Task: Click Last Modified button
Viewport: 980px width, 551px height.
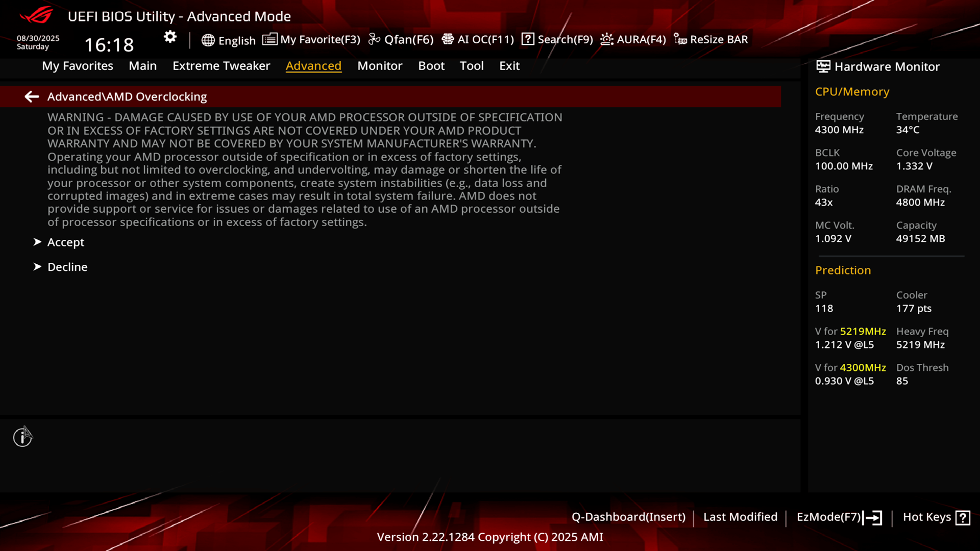Action: pos(740,517)
